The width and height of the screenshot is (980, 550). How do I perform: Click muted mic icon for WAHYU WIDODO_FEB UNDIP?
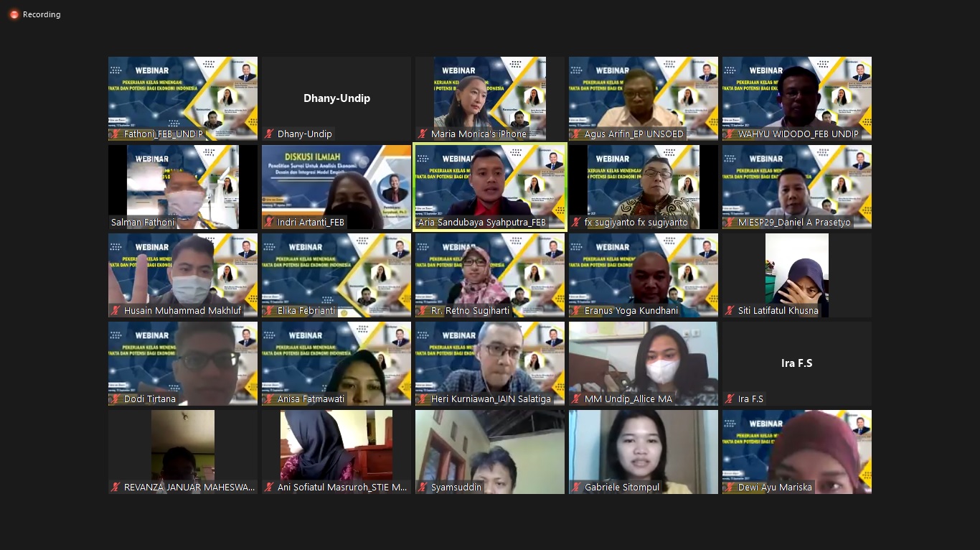730,134
